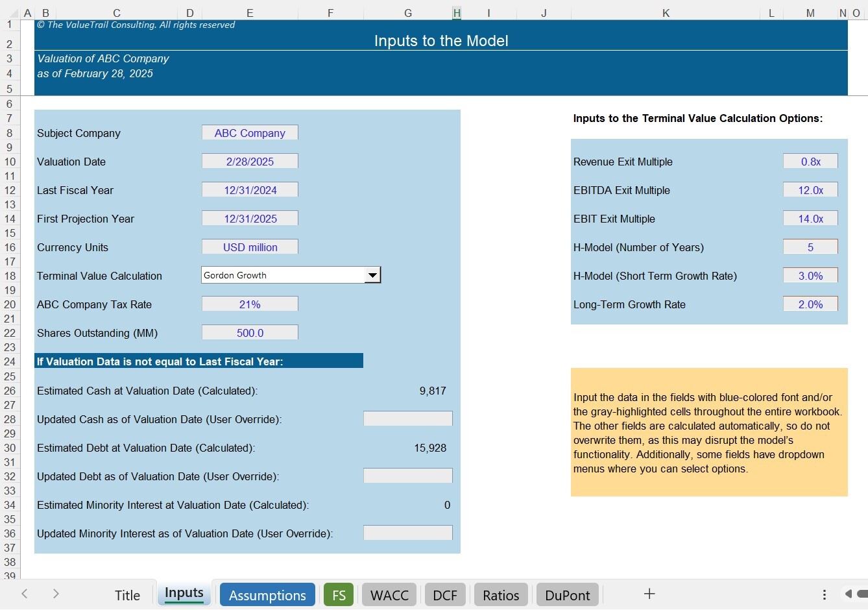Go to the Assumptions sheet
The width and height of the screenshot is (868, 610).
267,594
